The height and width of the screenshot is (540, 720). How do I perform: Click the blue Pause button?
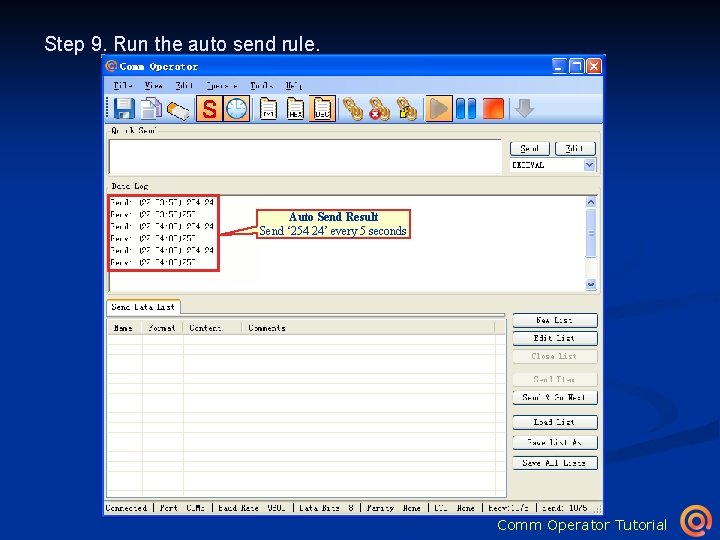[466, 109]
